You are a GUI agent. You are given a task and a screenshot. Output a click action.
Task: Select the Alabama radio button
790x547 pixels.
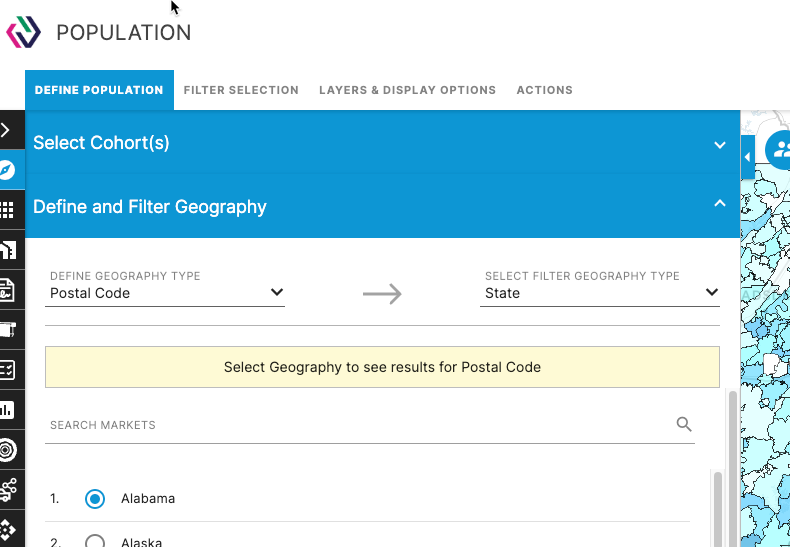(x=95, y=499)
